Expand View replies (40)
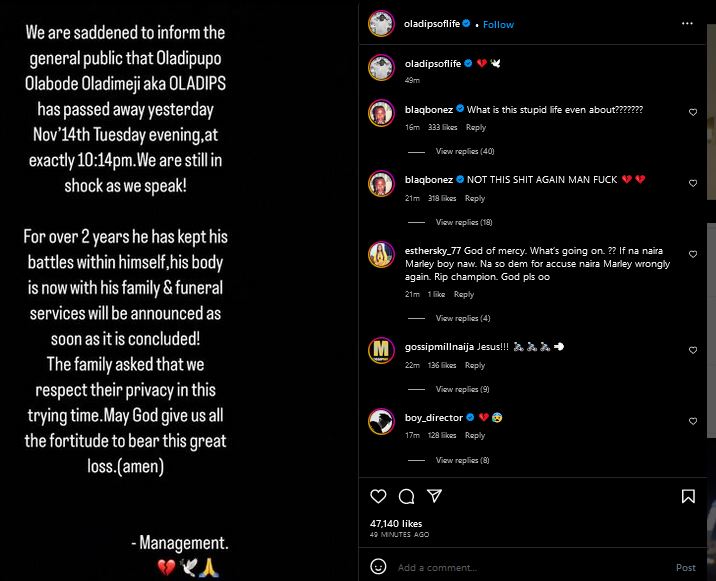 [465, 151]
